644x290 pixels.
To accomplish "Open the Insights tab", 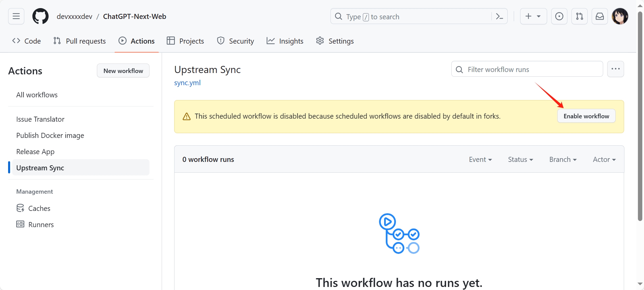I will (285, 41).
